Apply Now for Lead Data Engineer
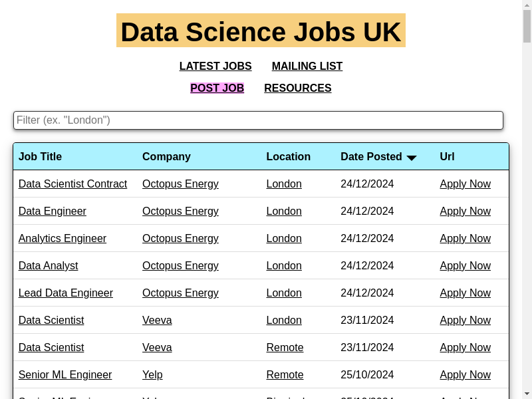The height and width of the screenshot is (399, 532). click(465, 293)
